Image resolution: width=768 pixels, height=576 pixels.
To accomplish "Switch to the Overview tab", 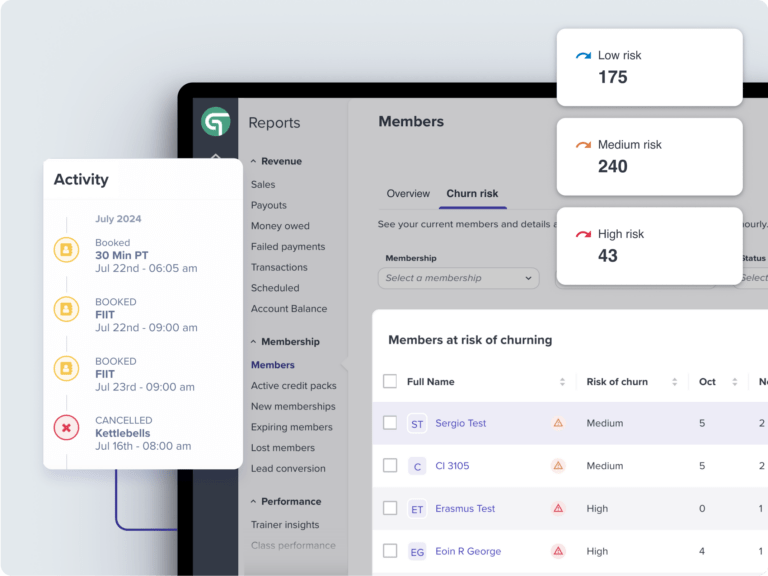I will (408, 193).
